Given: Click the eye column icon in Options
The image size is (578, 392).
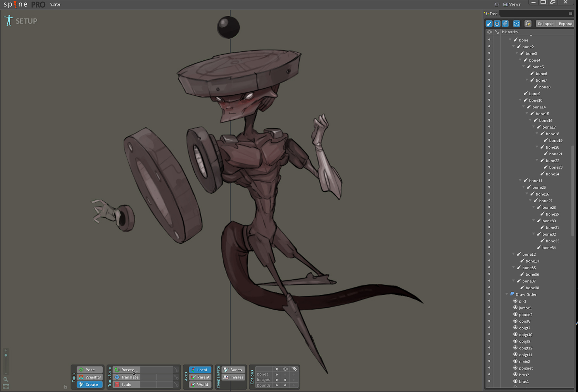Looking at the screenshot, I should [x=285, y=369].
